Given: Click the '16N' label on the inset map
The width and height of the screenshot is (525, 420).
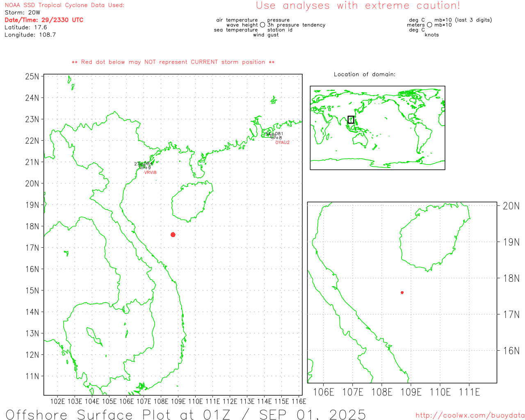Looking at the screenshot, I should pyautogui.click(x=511, y=351).
